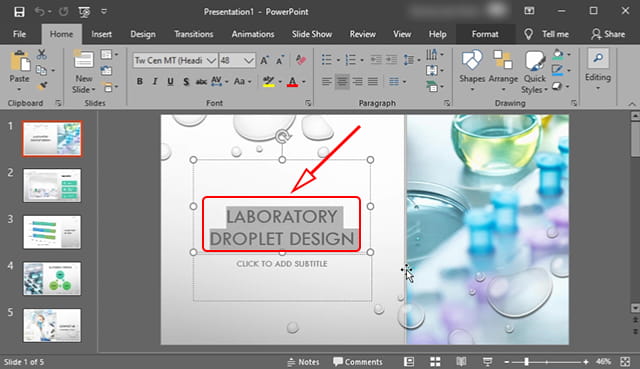Toggle text Shadow formatting
The height and width of the screenshot is (369, 640).
pyautogui.click(x=186, y=82)
